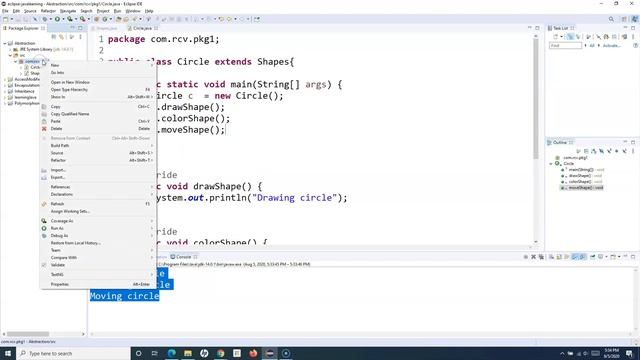Open Windows Start menu

pyautogui.click(x=8, y=353)
